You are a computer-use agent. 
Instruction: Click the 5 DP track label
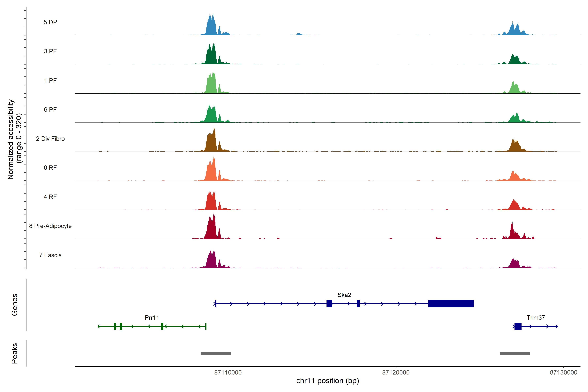tap(50, 22)
